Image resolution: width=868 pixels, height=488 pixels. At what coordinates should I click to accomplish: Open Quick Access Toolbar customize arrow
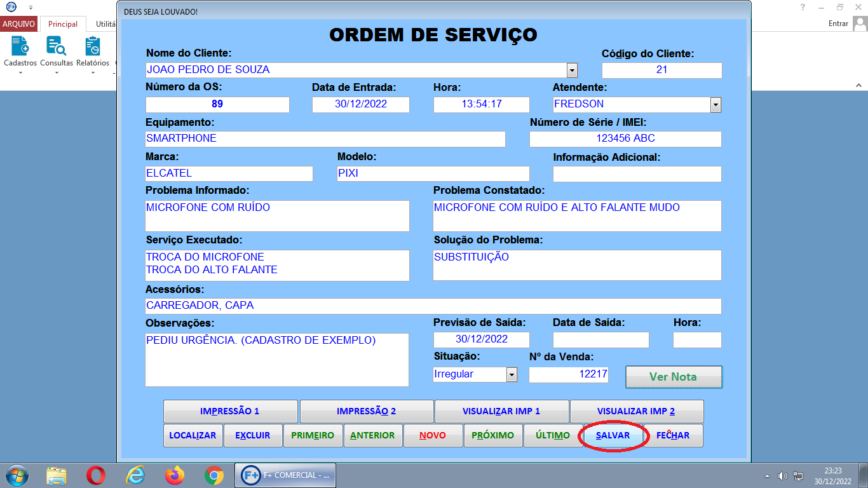[x=31, y=7]
